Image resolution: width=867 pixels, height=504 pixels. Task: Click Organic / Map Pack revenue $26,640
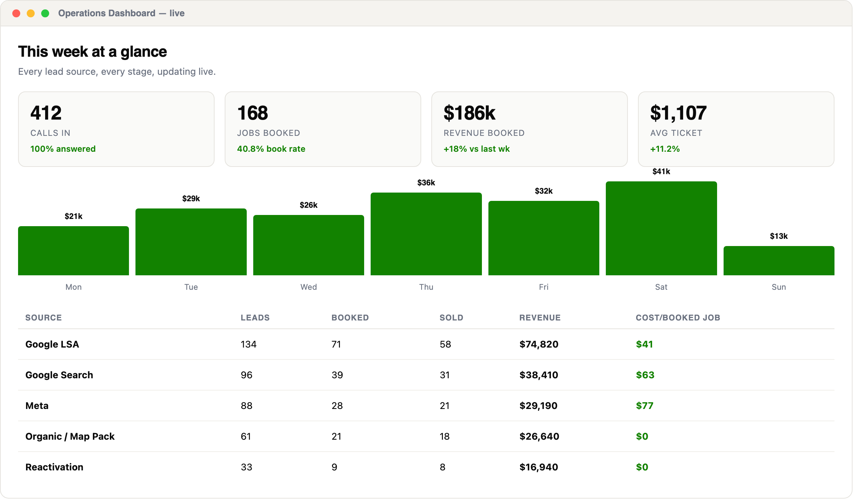point(539,436)
